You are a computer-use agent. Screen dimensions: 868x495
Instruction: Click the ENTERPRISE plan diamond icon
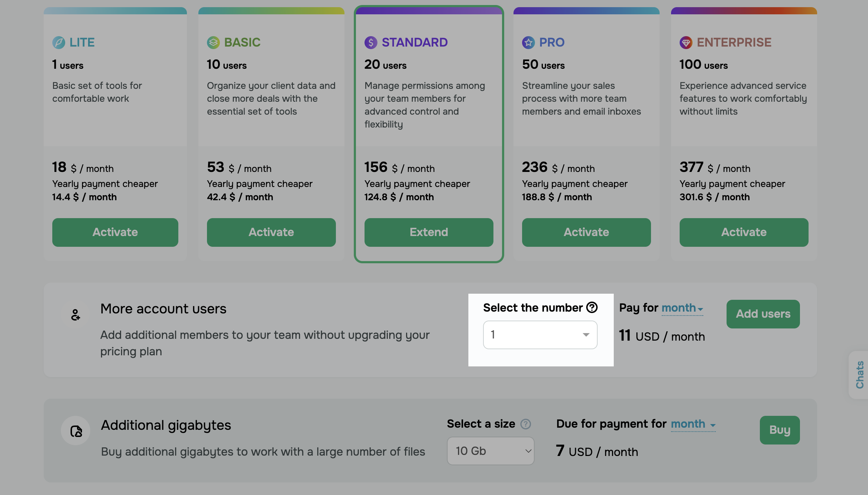pos(686,43)
